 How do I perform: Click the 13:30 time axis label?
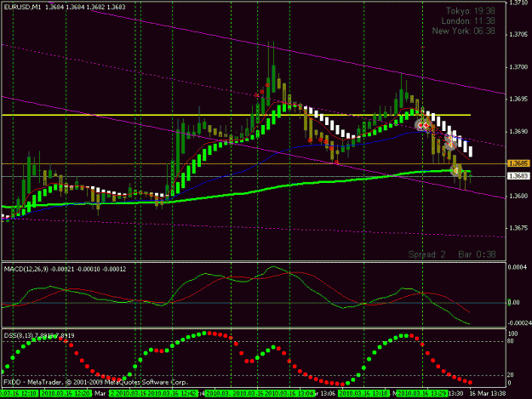click(x=455, y=394)
